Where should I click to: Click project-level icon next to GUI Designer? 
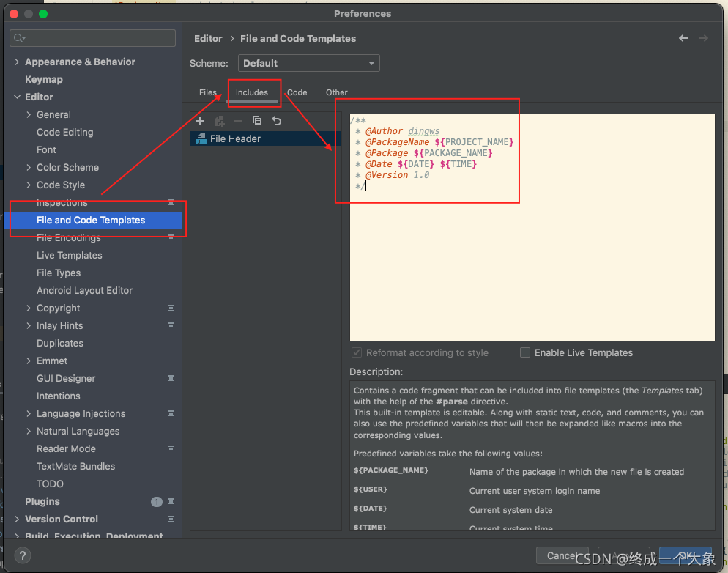[x=171, y=378]
